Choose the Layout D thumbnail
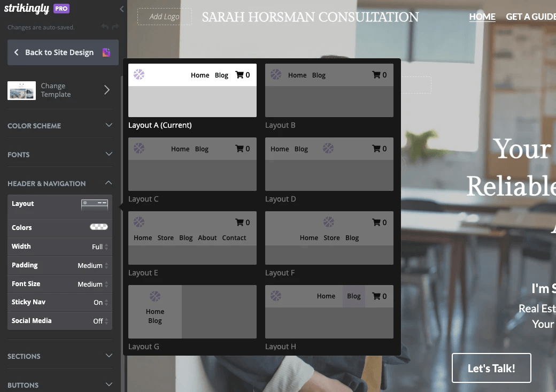556x392 pixels. point(329,164)
